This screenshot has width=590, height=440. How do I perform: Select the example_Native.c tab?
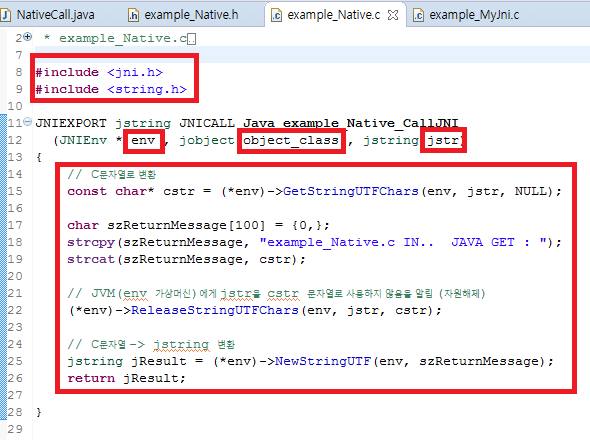pos(334,15)
